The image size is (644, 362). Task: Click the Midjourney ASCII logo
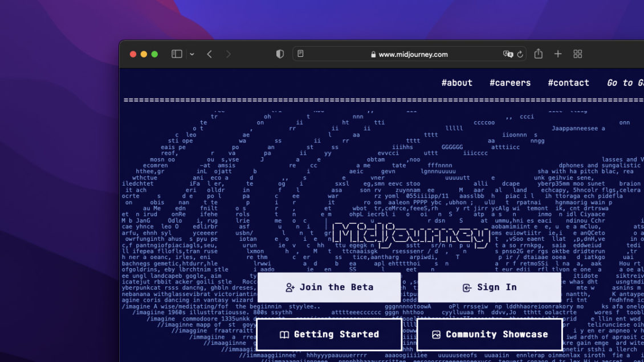coord(411,234)
